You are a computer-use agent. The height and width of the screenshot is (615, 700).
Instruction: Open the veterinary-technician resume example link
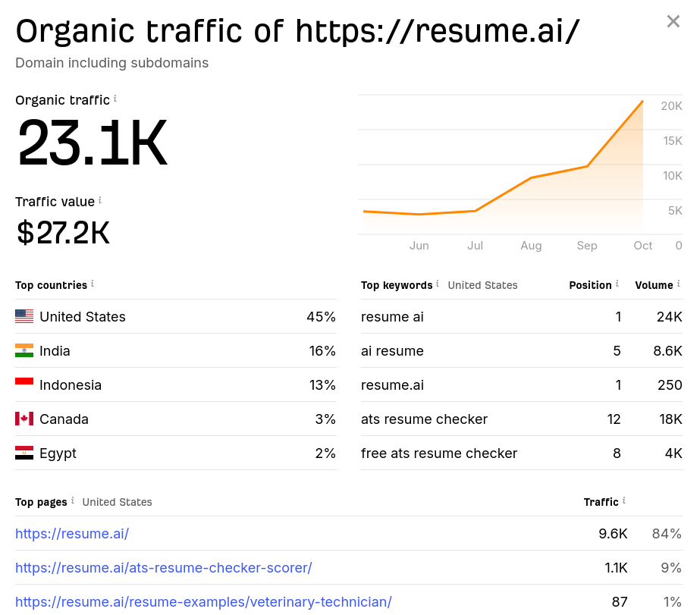204,601
